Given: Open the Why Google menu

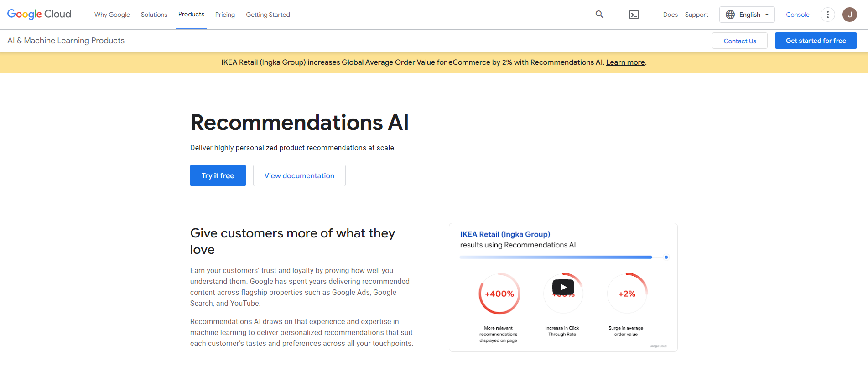Looking at the screenshot, I should [112, 15].
